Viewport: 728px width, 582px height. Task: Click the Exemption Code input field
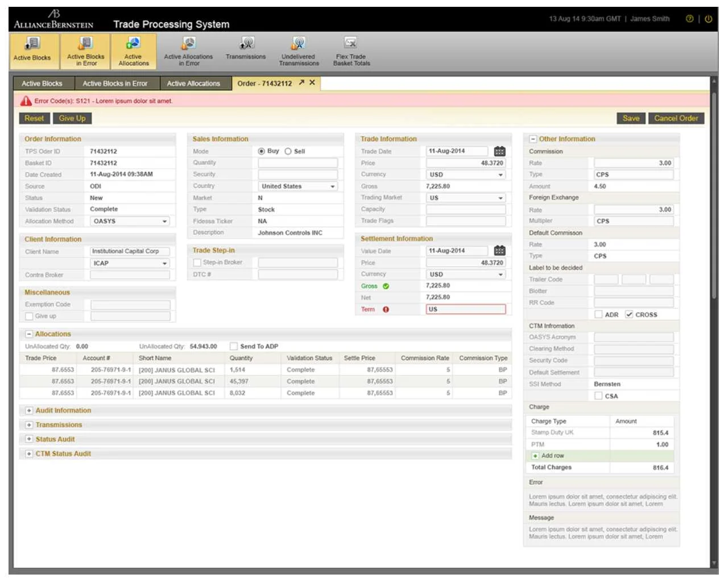[131, 305]
